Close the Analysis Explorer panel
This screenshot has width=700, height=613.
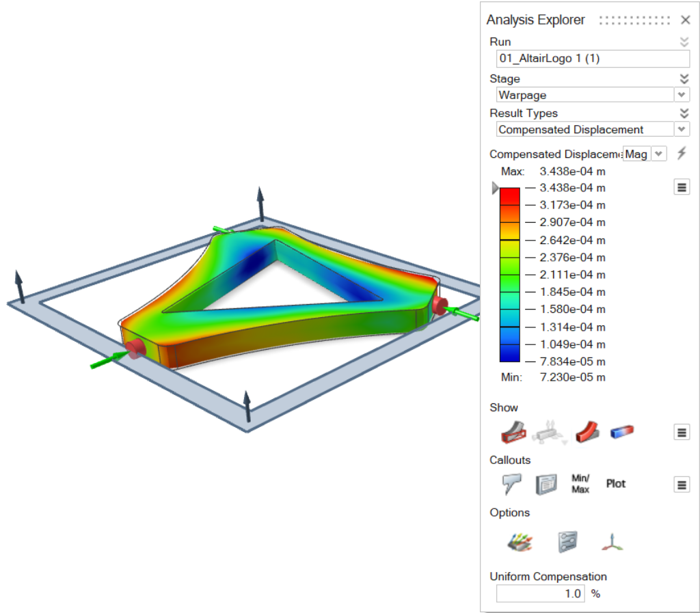(685, 20)
